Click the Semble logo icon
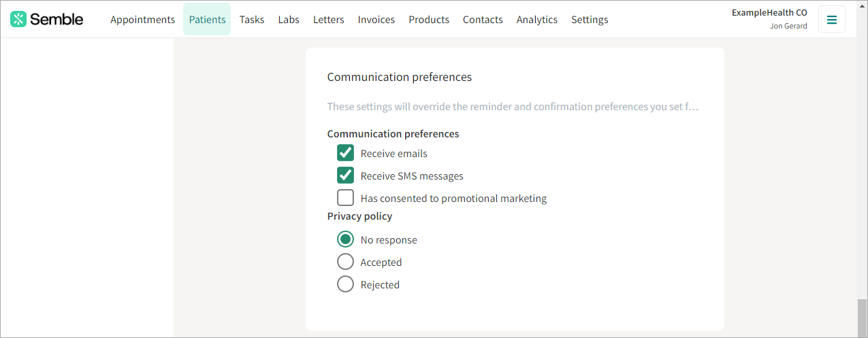This screenshot has height=338, width=868. click(18, 19)
